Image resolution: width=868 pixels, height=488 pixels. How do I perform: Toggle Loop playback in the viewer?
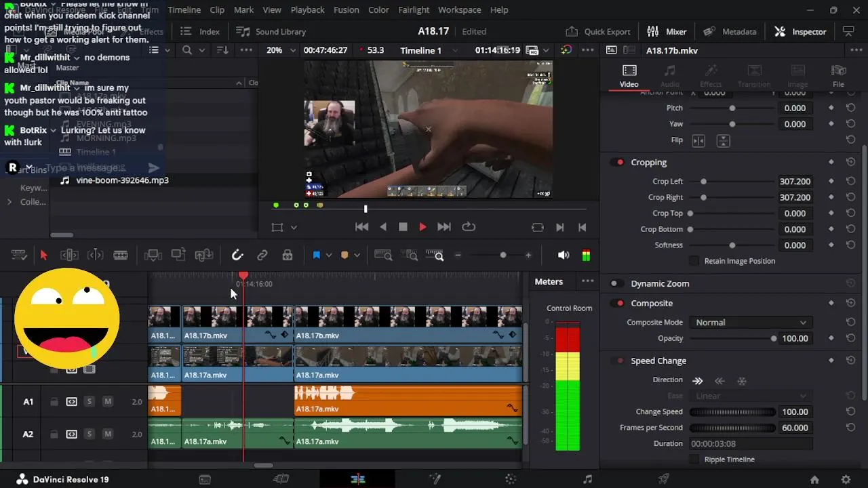click(469, 227)
